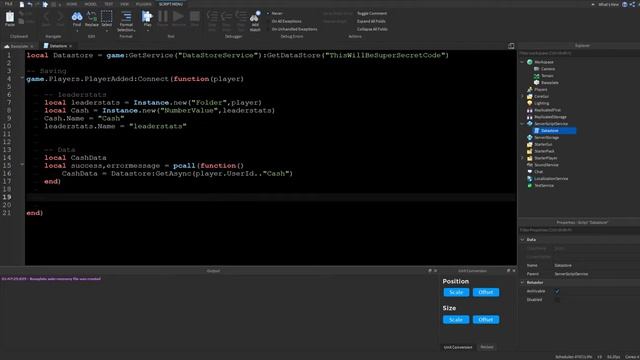Screen dimensions: 640x360
Task: Collapse the code fold at line 4
Action: coord(22,78)
